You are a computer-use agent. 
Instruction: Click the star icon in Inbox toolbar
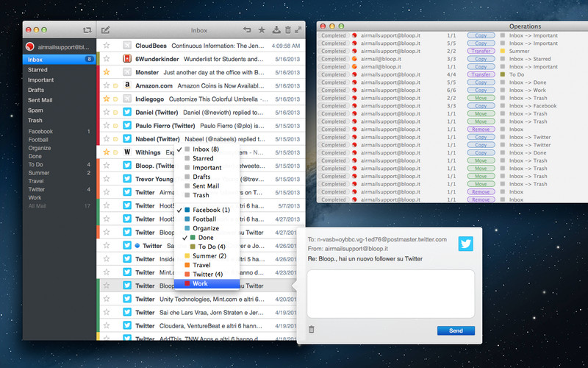262,30
